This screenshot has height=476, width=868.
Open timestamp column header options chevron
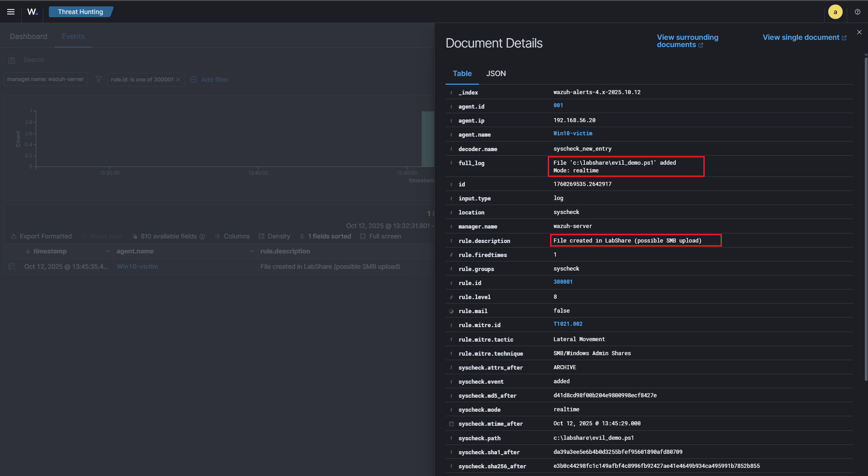pyautogui.click(x=108, y=251)
